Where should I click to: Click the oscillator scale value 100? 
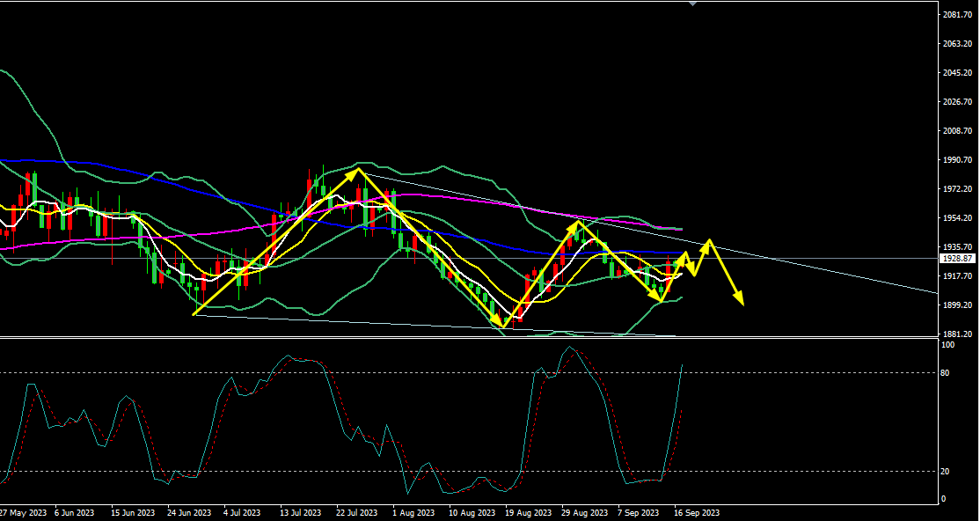point(948,345)
